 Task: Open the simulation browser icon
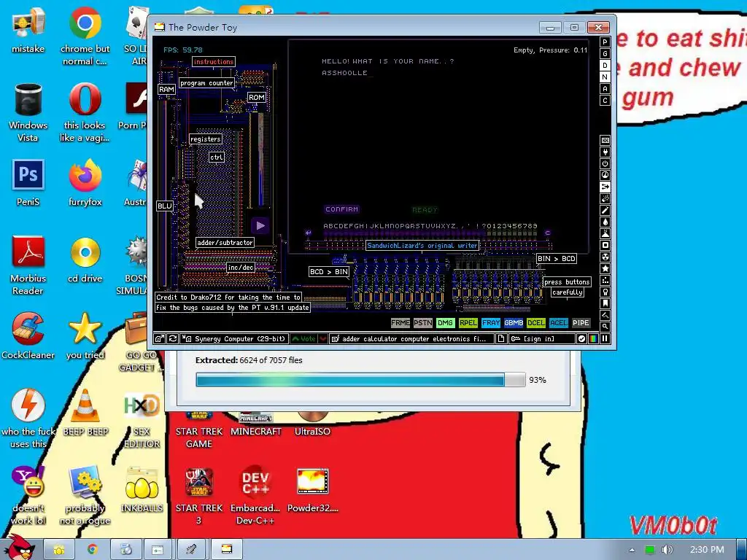[160, 338]
